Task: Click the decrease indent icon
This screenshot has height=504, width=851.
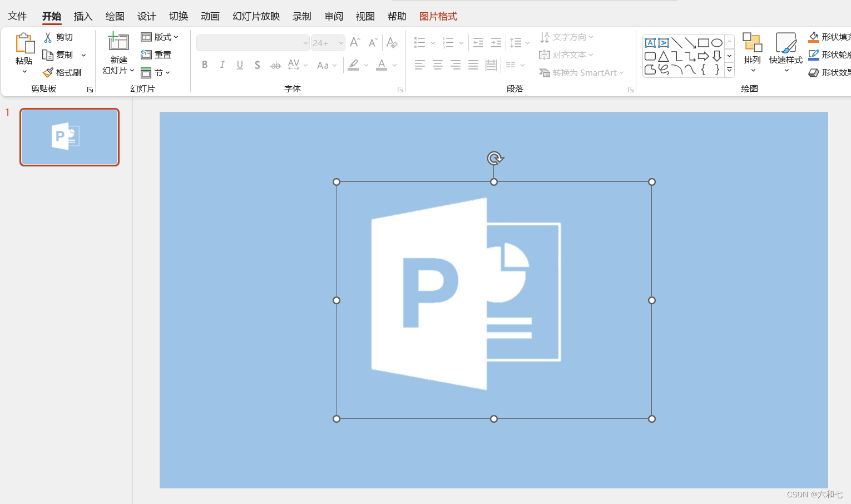Action: coord(478,42)
